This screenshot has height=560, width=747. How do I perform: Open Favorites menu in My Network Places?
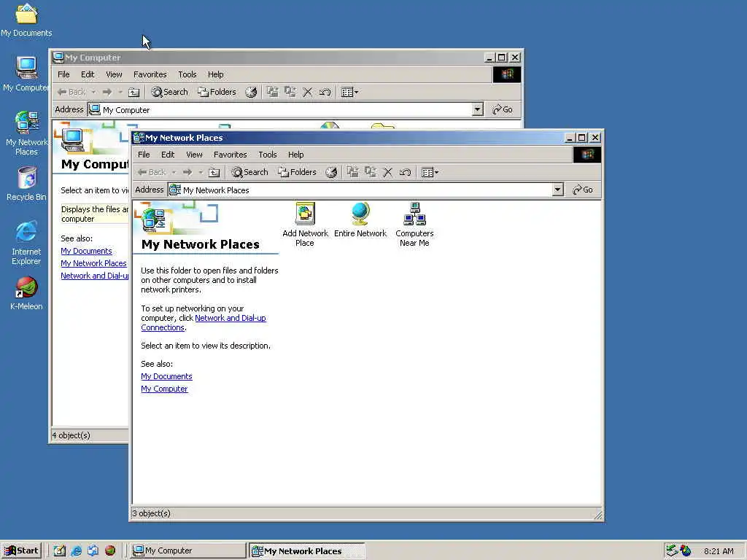pos(230,155)
